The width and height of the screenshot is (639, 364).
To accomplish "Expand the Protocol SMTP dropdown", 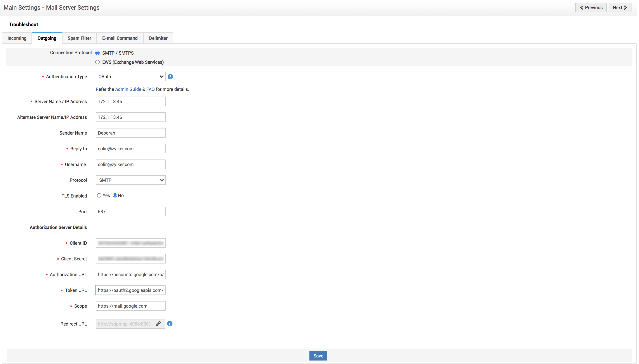I will (130, 180).
